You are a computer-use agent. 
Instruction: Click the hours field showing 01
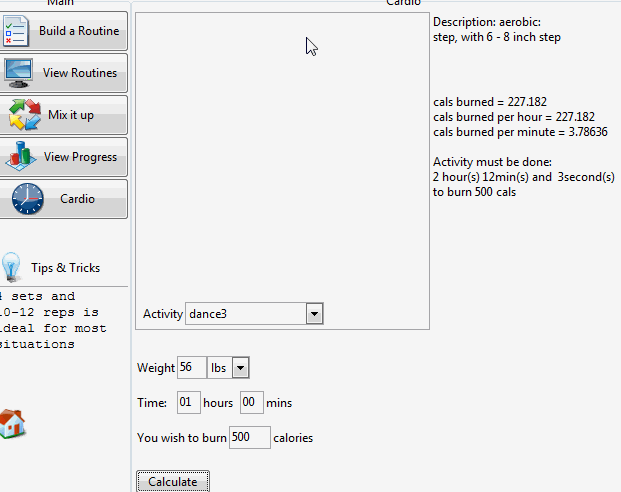[189, 402]
